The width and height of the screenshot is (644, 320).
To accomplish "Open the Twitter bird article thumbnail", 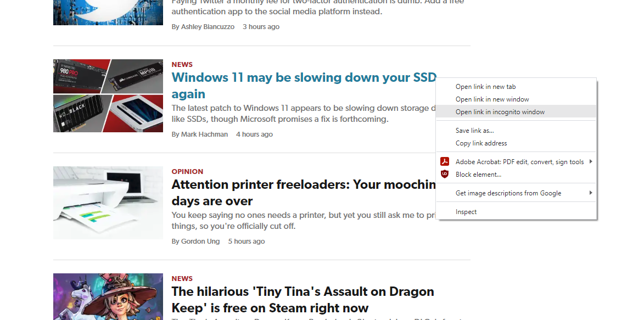I will pyautogui.click(x=108, y=12).
